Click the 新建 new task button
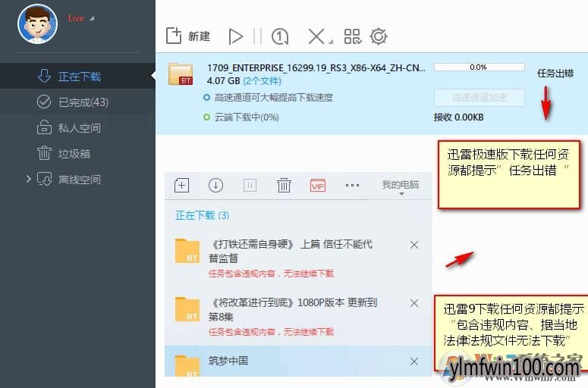The width and height of the screenshot is (588, 388). pyautogui.click(x=188, y=36)
